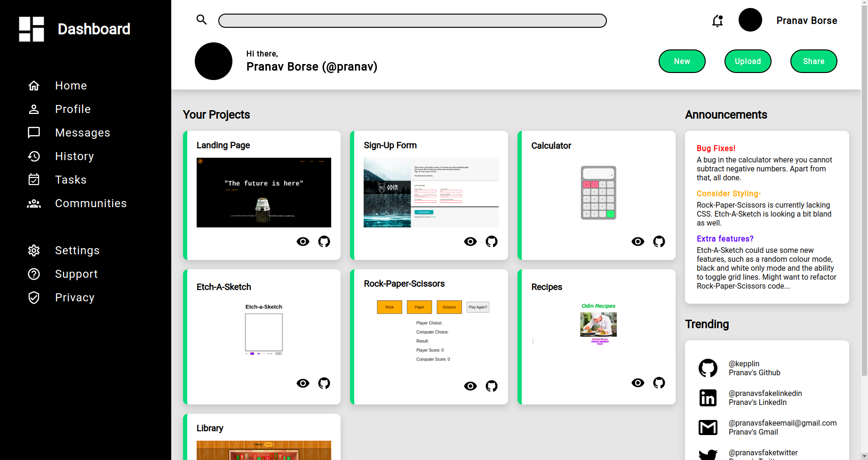
Task: Click the Dashboard logo icon
Action: click(32, 29)
